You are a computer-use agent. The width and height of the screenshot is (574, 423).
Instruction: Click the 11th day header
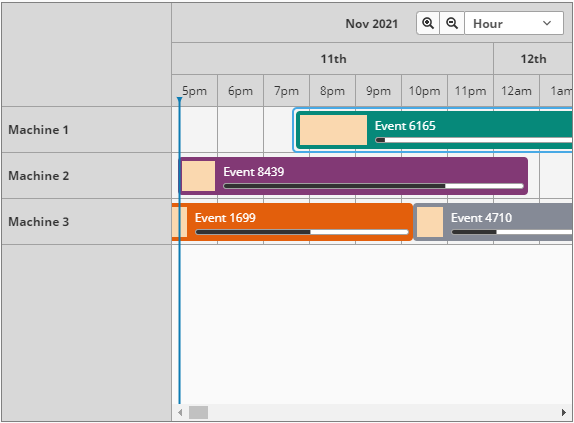tap(333, 59)
